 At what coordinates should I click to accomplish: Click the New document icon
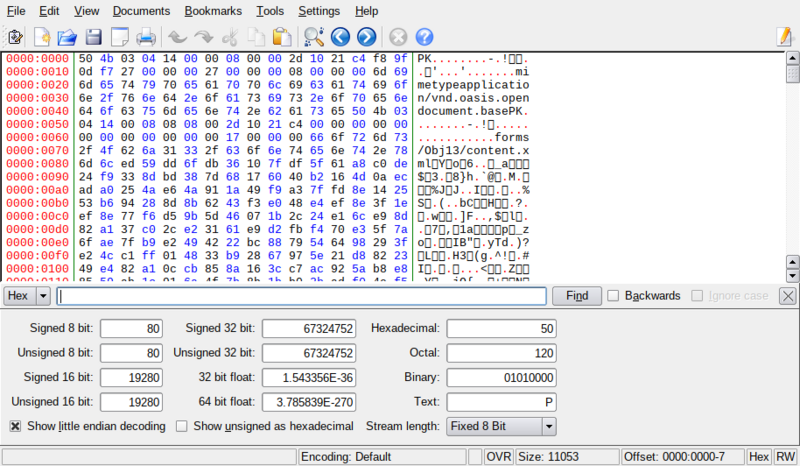[42, 37]
